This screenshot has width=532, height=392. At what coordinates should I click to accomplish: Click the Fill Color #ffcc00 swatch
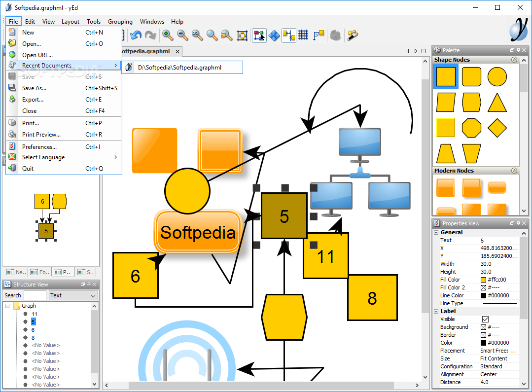click(484, 280)
